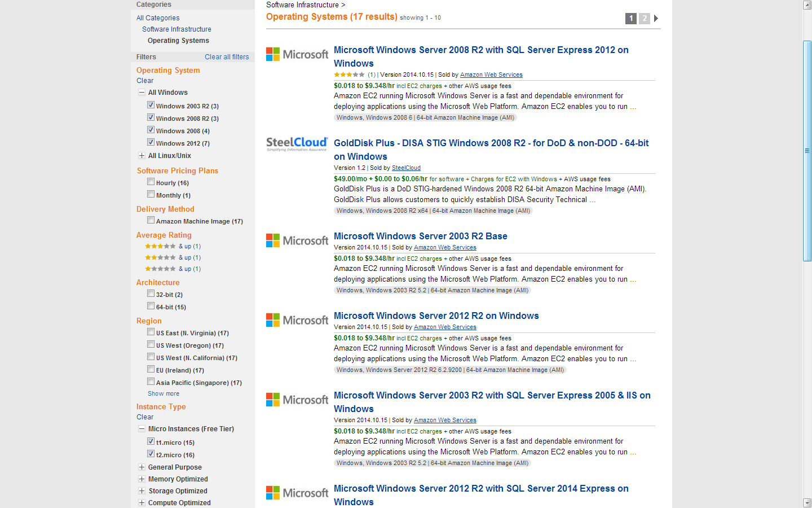
Task: Collapse the All Windows group
Action: pos(142,93)
